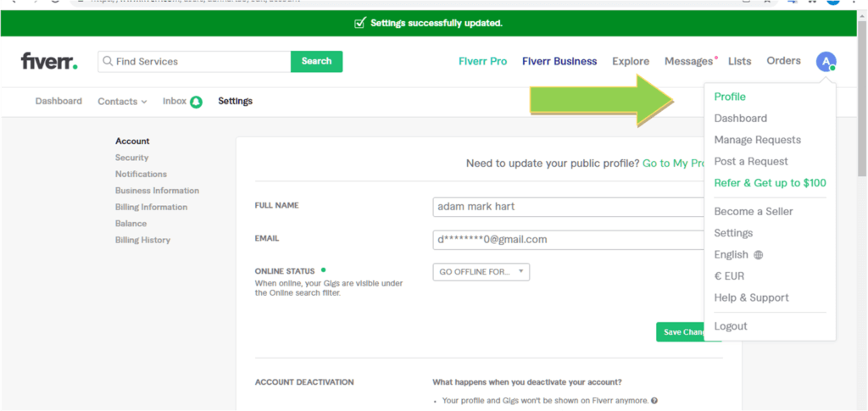868x411 pixels.
Task: Choose € EUR currency option
Action: (729, 276)
